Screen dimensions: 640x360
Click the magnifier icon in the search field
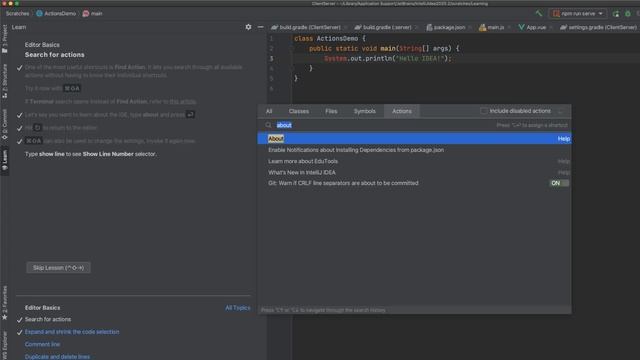[268, 125]
